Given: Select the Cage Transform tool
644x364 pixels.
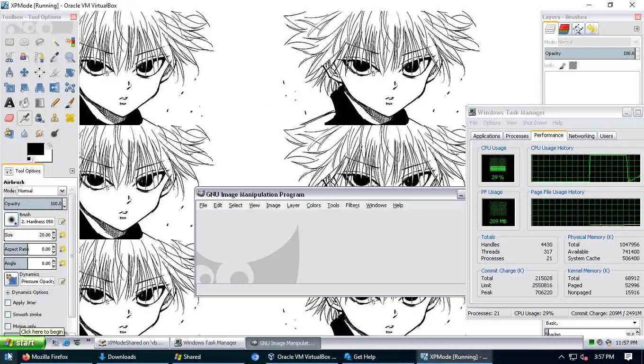Looking at the screenshot, I should tap(70, 88).
